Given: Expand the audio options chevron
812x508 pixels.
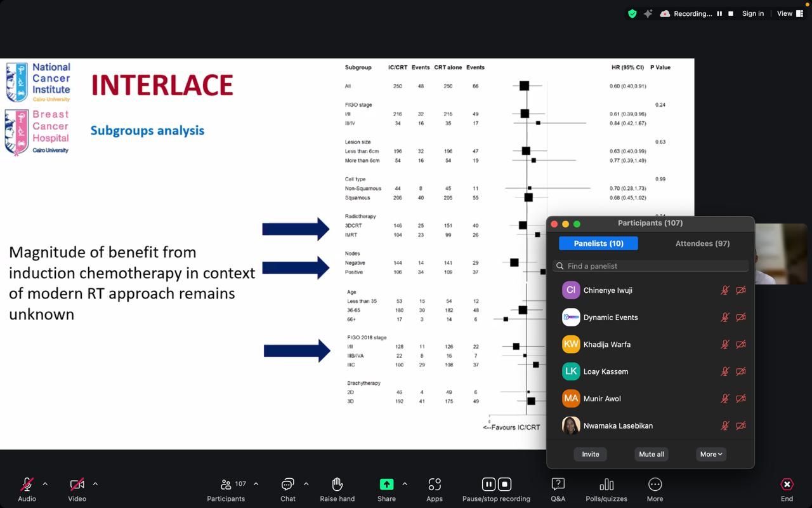Looking at the screenshot, I should point(45,484).
